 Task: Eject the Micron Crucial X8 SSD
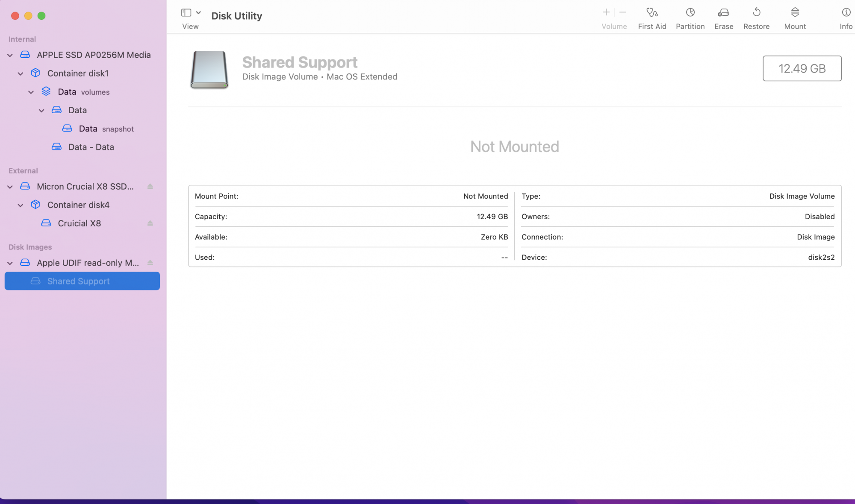(150, 186)
